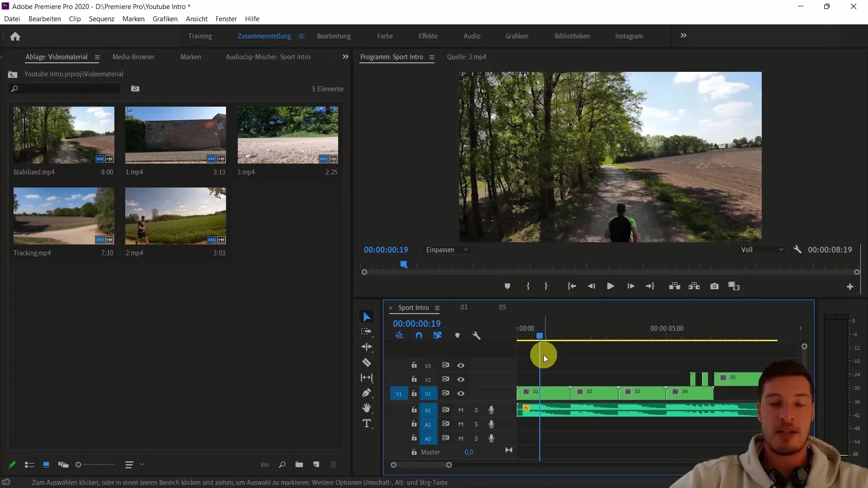Step back one frame
Viewport: 868px width, 488px height.
pos(591,286)
